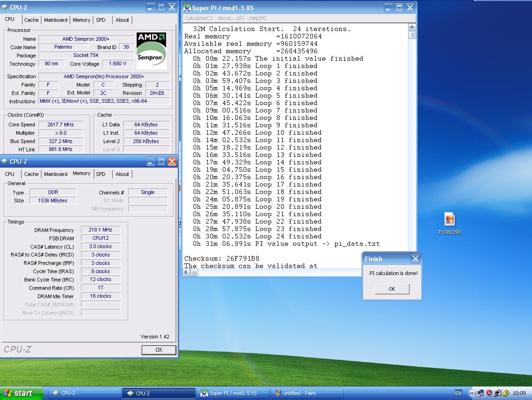The image size is (532, 400).
Task: Click yellow tray icon beside clock
Action: [x=506, y=393]
